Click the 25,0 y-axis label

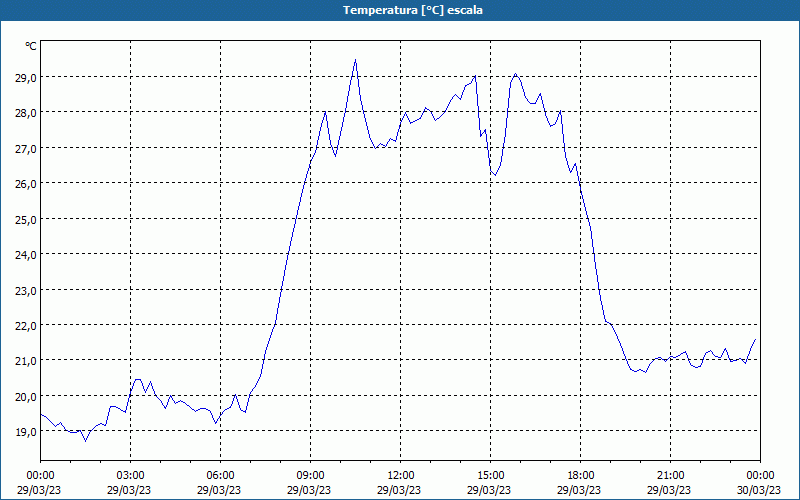26,219
